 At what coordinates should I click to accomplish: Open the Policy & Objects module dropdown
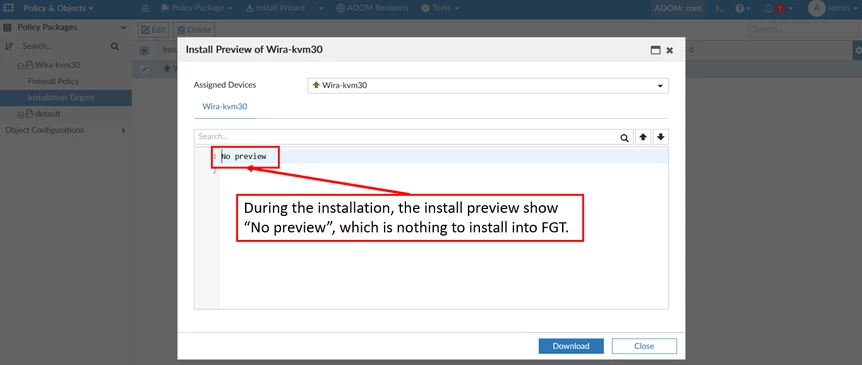[58, 8]
